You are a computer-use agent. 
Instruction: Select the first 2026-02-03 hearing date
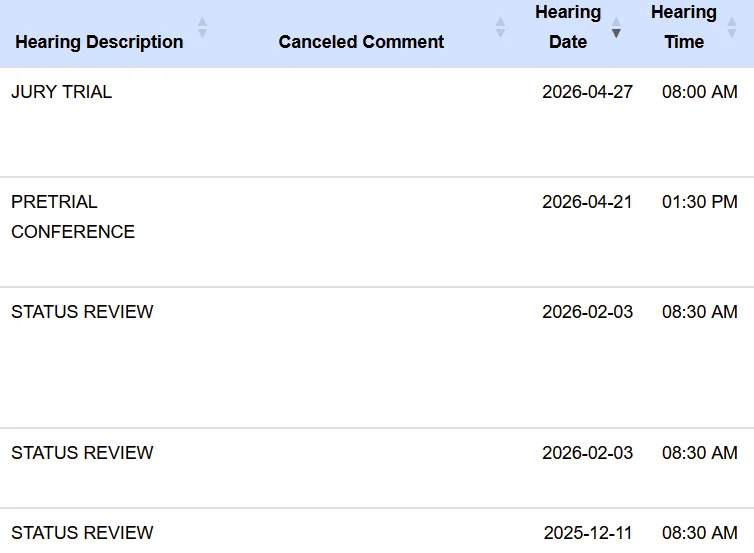[x=587, y=312]
